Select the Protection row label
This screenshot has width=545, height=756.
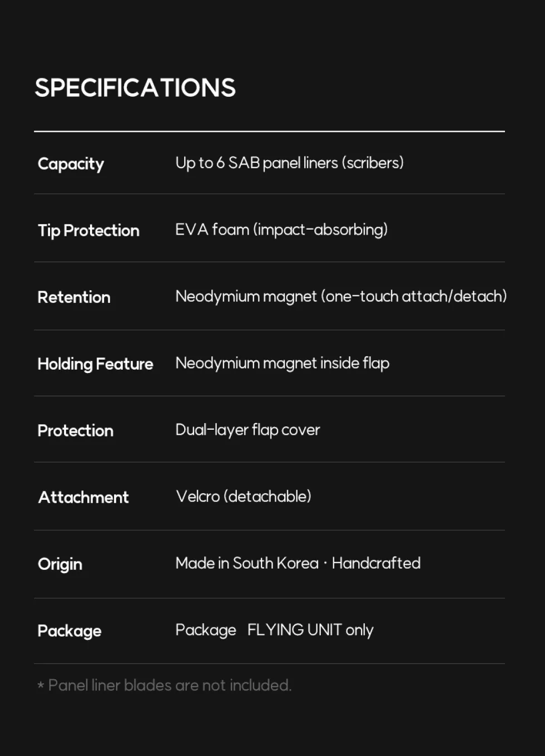[x=76, y=431]
